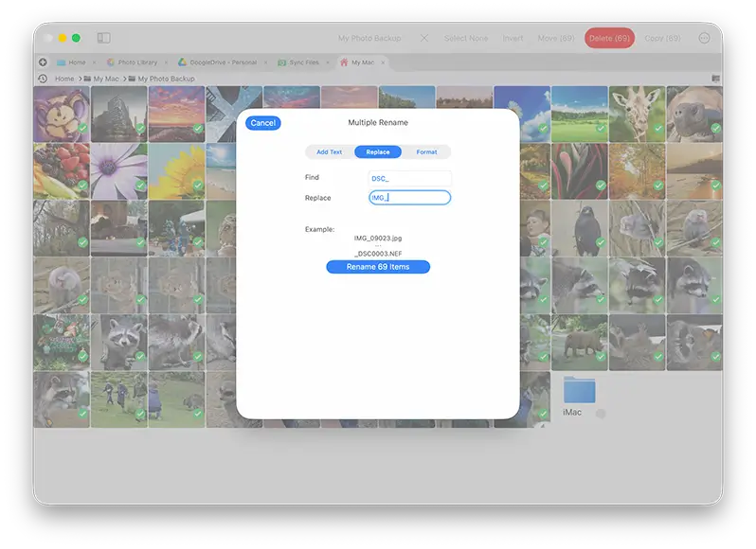This screenshot has height=549, width=756.
Task: Click the My Photo Backup window title
Action: pyautogui.click(x=369, y=38)
